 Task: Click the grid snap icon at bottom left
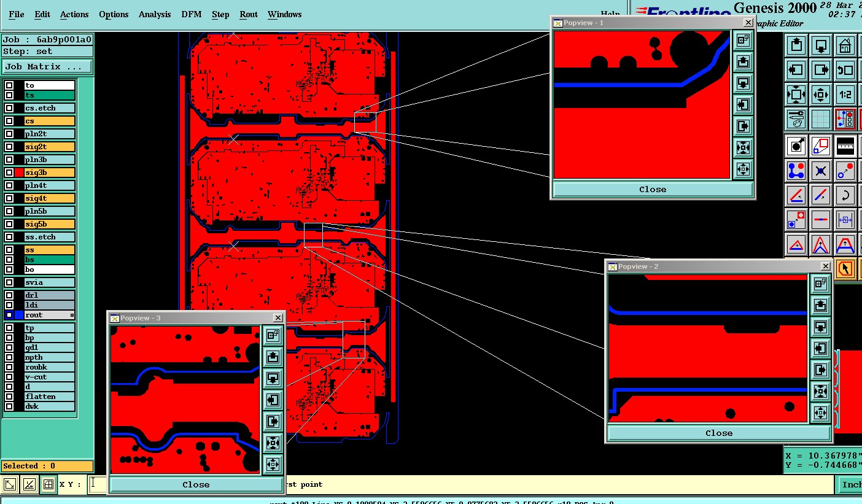click(48, 485)
